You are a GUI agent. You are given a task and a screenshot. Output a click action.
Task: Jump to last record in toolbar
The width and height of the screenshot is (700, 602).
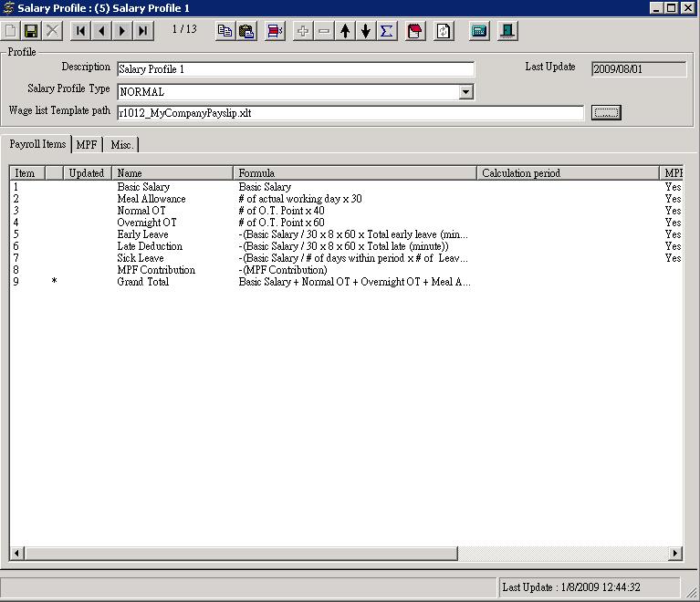pos(143,31)
